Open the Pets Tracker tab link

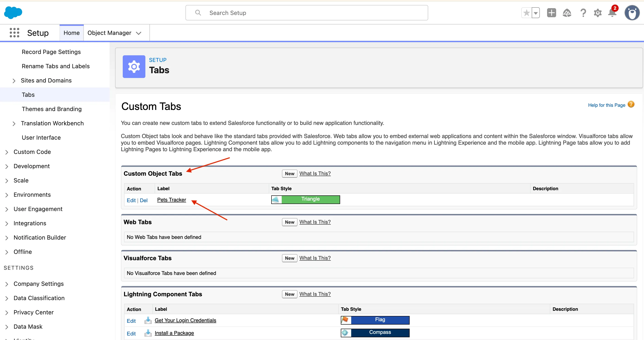coord(171,200)
